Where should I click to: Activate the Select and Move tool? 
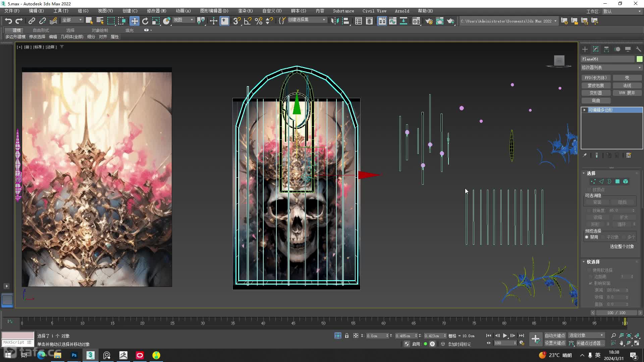134,21
